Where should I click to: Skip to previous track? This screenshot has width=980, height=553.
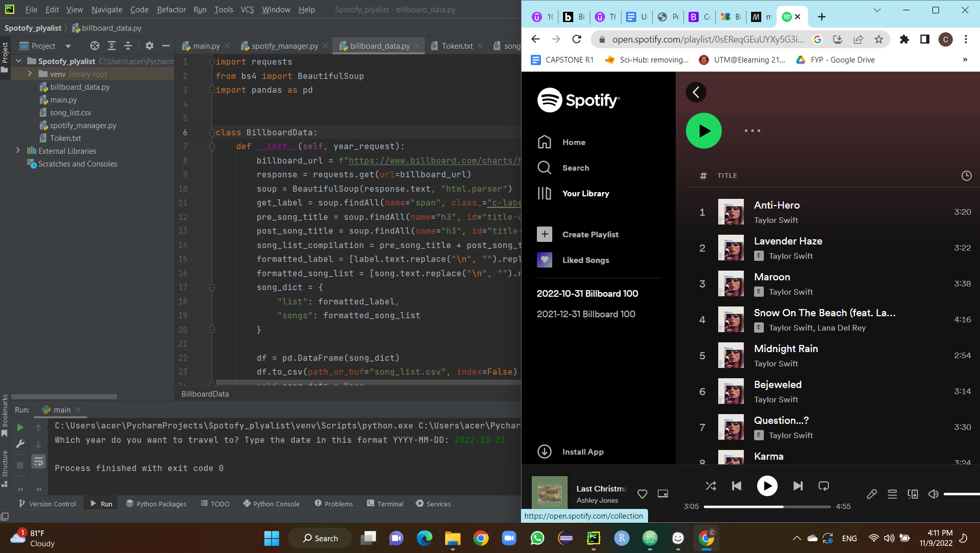(737, 486)
